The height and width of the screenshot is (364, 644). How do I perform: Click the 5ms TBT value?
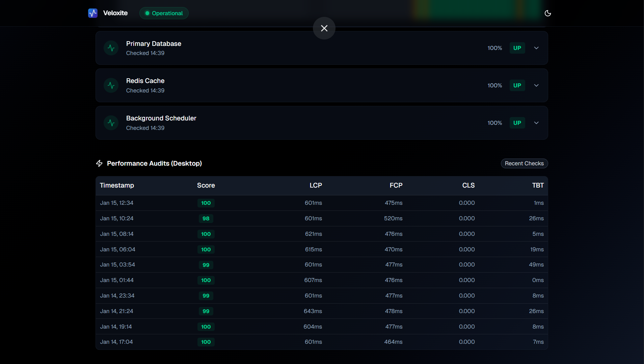tap(538, 234)
